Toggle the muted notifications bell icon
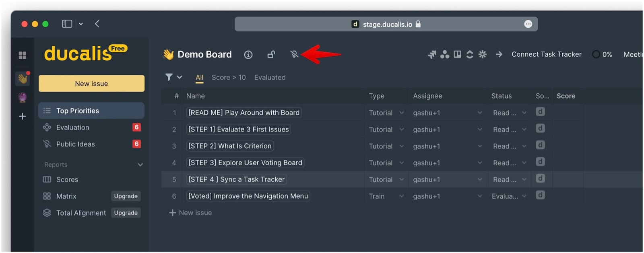The width and height of the screenshot is (644, 253). point(294,54)
